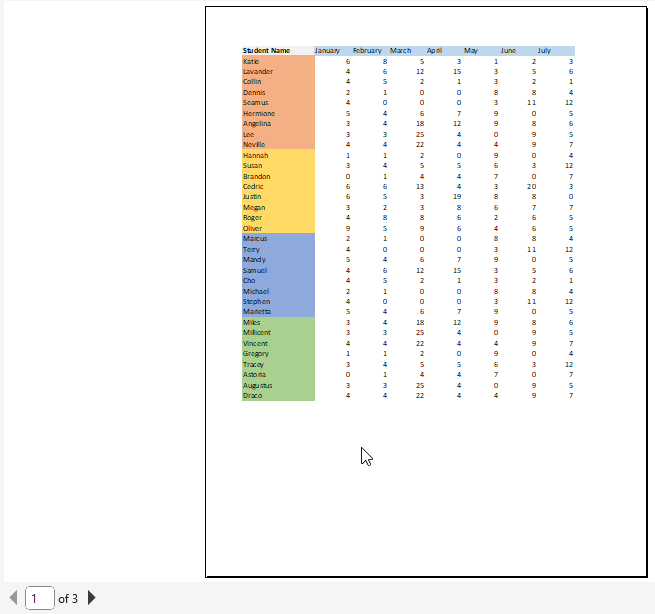Viewport: 655px width, 614px height.
Task: Click the name 'Mandy'
Action: pos(254,259)
